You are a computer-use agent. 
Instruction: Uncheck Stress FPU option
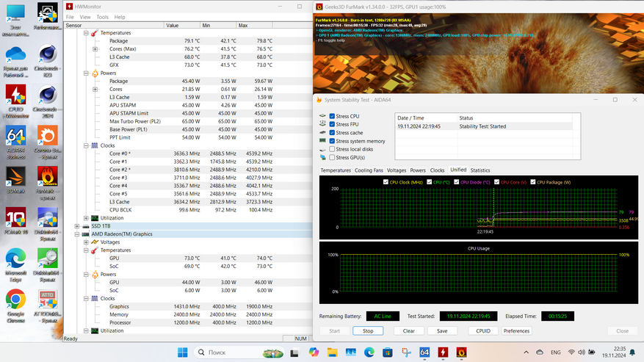[x=332, y=125]
